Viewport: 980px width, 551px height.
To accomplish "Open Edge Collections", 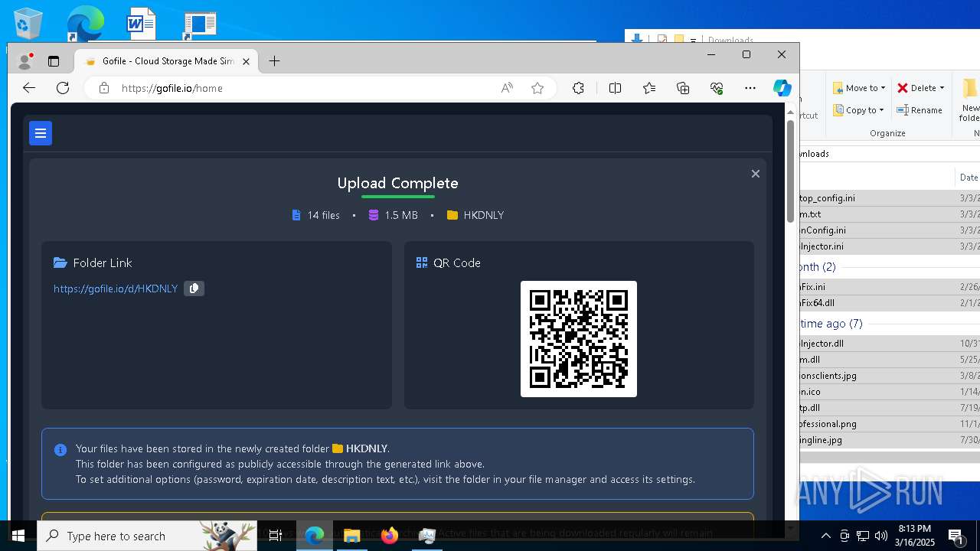I will click(x=683, y=88).
